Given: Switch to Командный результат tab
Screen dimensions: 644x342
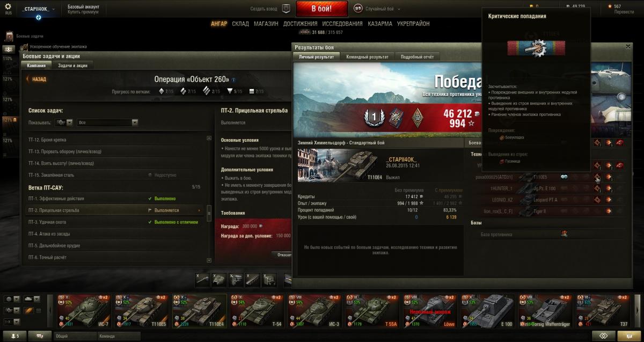Looking at the screenshot, I should click(x=368, y=56).
